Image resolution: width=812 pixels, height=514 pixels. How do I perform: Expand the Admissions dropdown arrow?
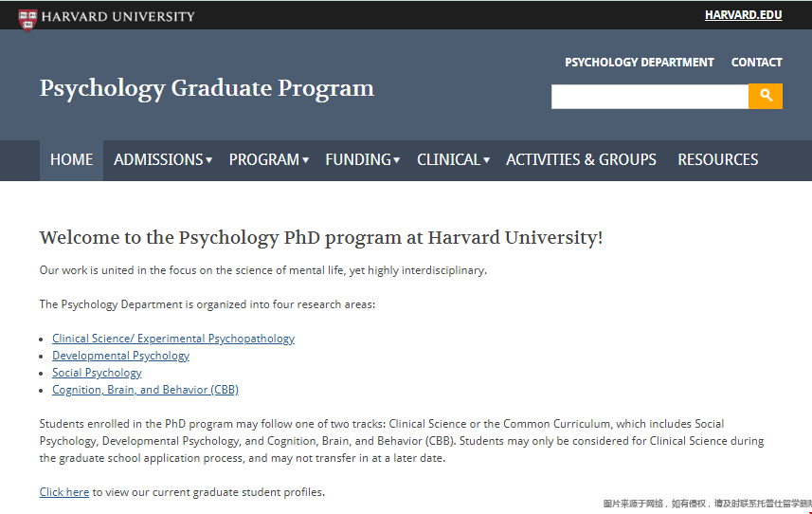coord(209,160)
